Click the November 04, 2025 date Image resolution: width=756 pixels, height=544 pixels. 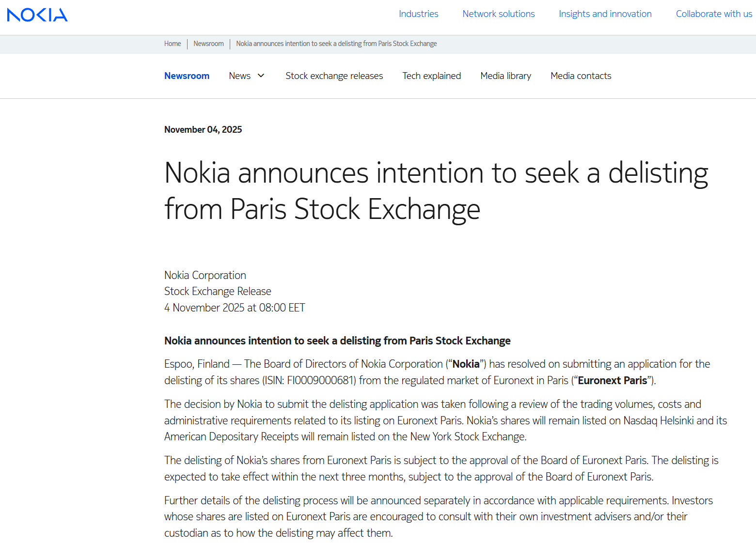(x=203, y=130)
